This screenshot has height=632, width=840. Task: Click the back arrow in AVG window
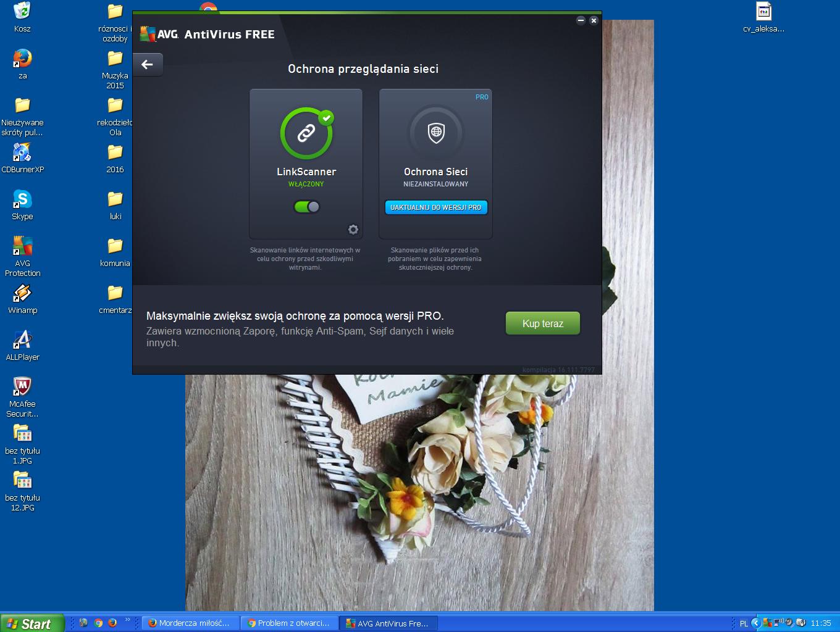coord(147,65)
